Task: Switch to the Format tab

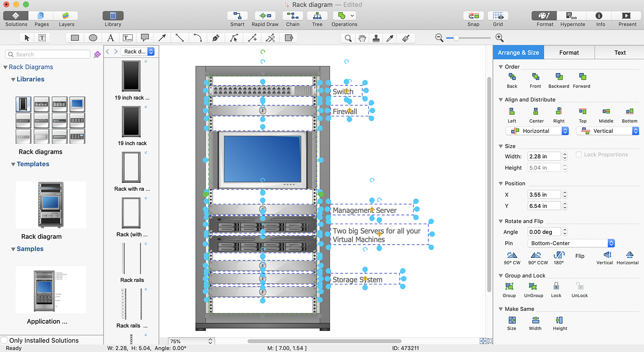Action: coord(569,52)
